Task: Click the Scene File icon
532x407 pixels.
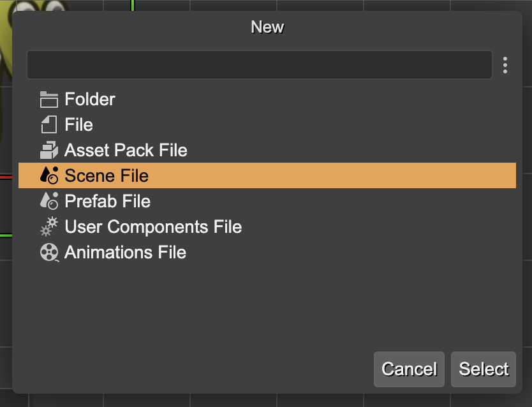Action: [48, 175]
